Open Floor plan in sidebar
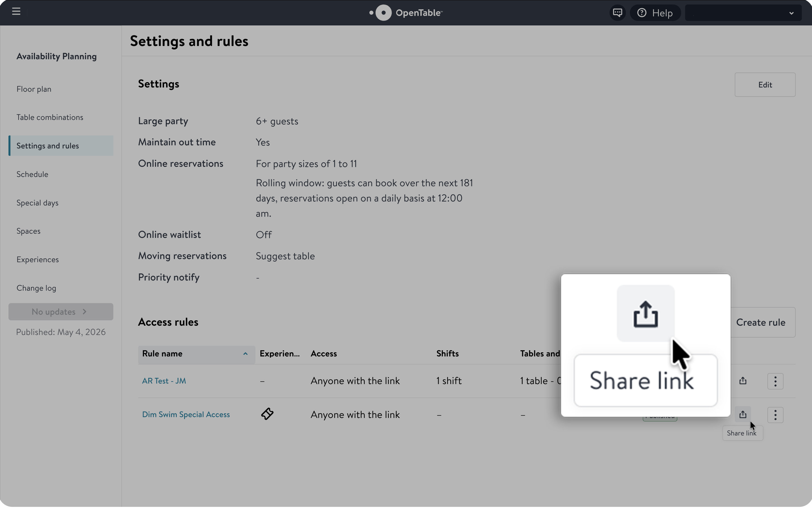 tap(34, 89)
